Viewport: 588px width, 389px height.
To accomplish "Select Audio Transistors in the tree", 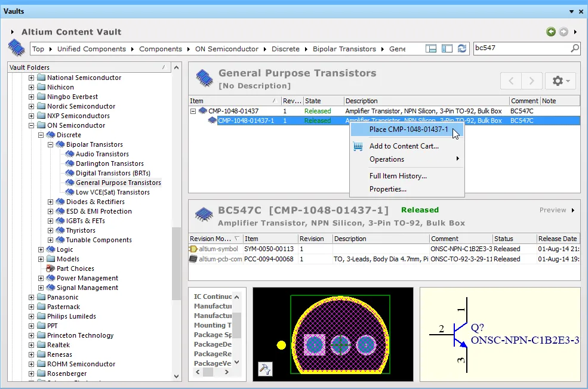I will coord(102,154).
